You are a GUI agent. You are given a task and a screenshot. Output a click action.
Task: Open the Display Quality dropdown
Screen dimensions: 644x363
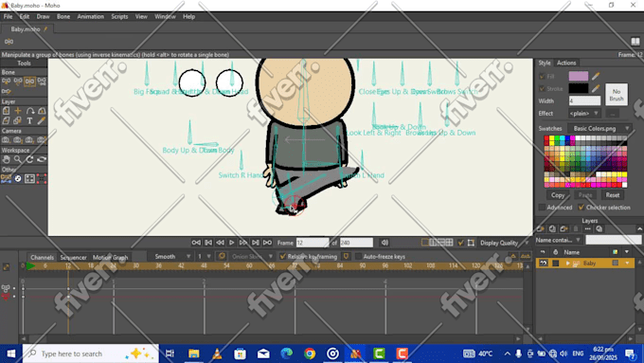click(x=505, y=243)
